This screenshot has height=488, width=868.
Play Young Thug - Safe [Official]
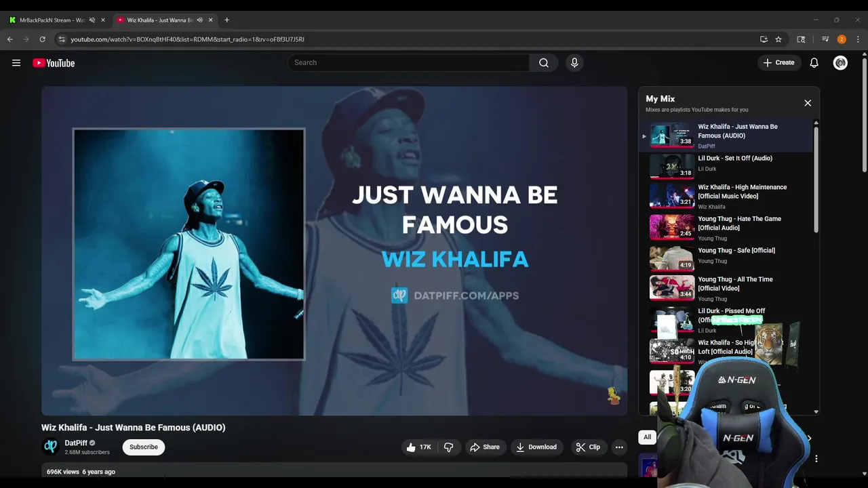[726, 258]
